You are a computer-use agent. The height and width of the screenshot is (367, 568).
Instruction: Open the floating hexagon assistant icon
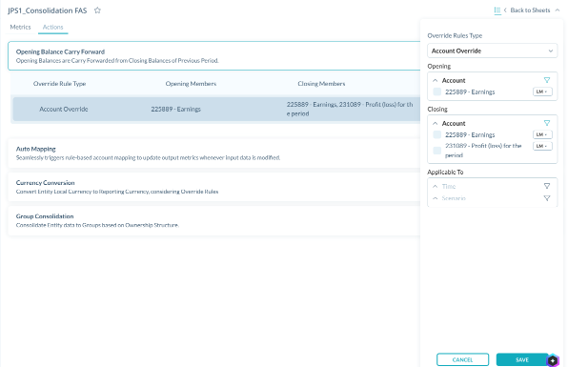(553, 360)
